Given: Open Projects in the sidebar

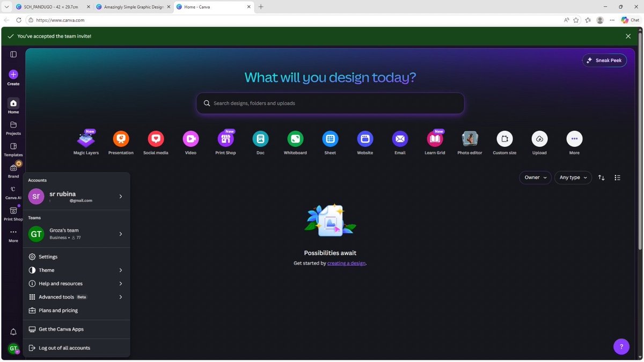Looking at the screenshot, I should (x=13, y=128).
